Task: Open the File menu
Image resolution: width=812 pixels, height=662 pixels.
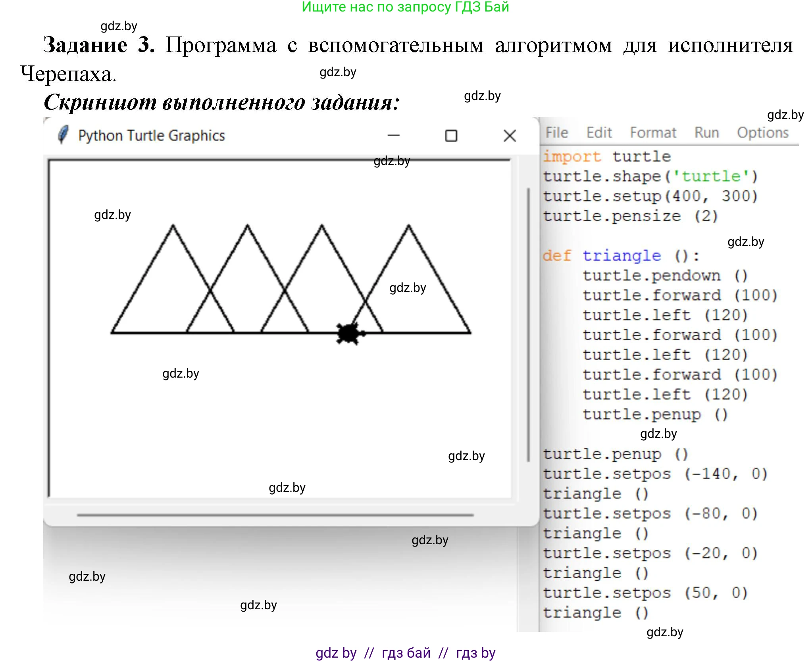Action: (556, 132)
